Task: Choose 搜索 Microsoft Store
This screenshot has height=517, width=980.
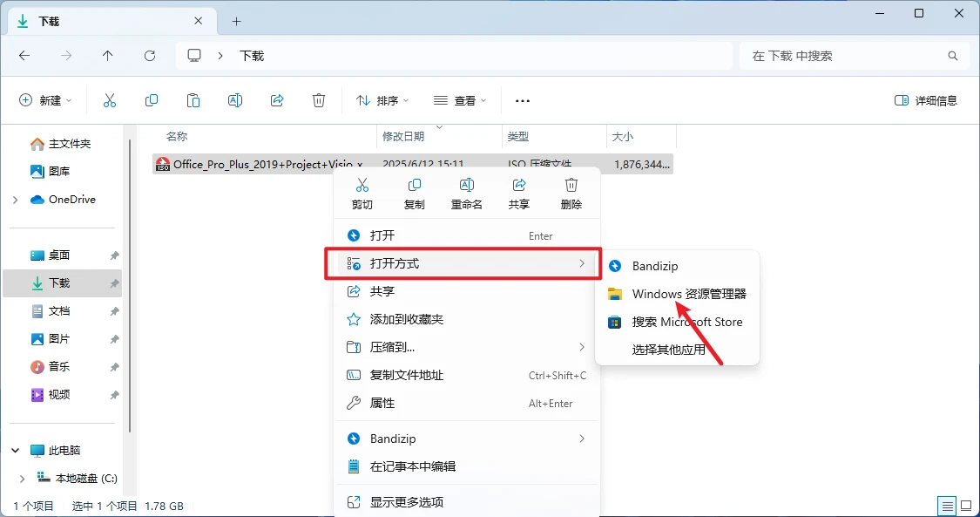Action: coord(677,322)
